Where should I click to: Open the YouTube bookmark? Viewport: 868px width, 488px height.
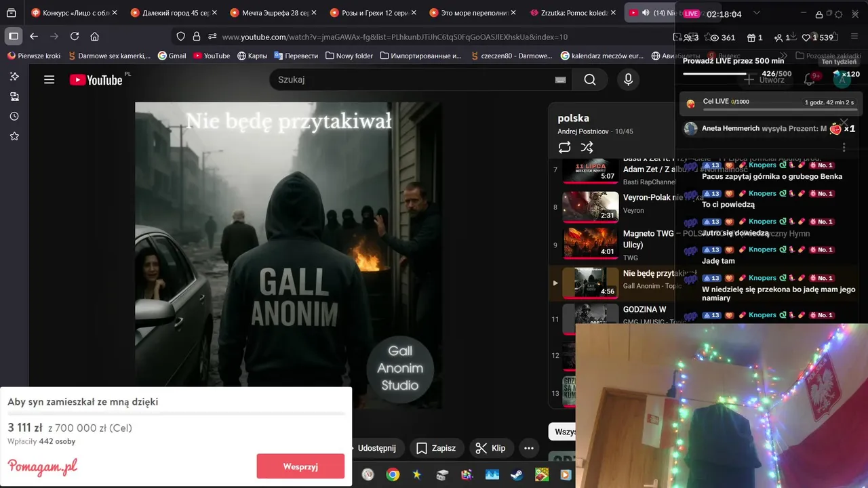click(212, 56)
